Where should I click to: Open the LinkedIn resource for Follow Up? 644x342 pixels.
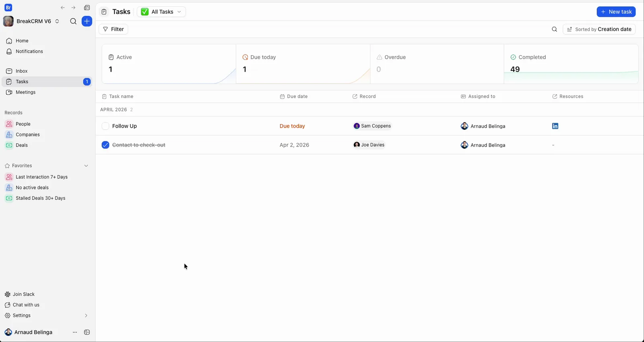[555, 126]
